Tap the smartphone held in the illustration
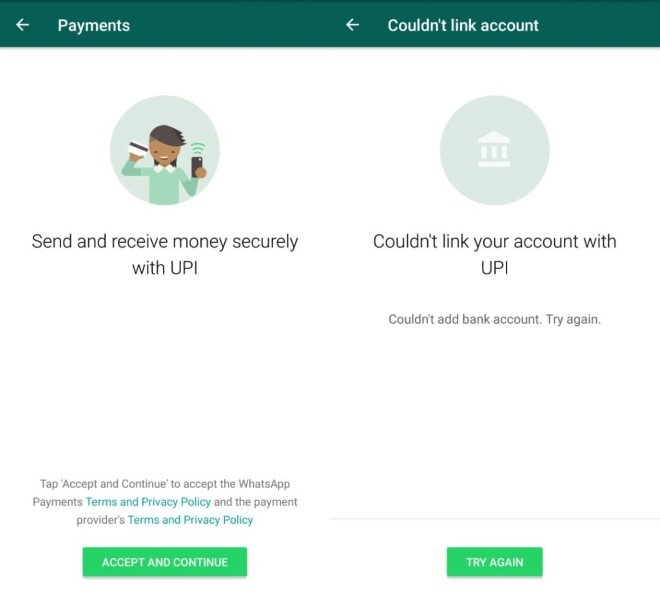This screenshot has height=600, width=660. (x=197, y=165)
